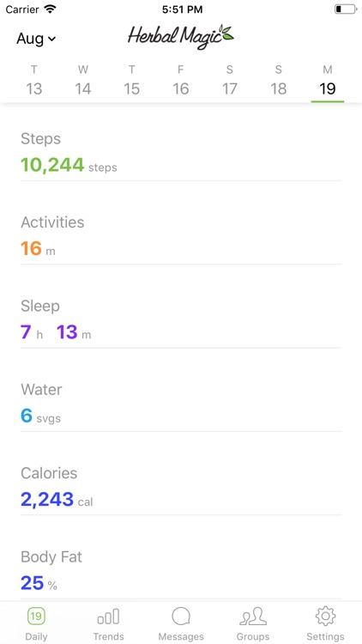
Task: Open the Body Fat 25 % entry
Action: [181, 570]
